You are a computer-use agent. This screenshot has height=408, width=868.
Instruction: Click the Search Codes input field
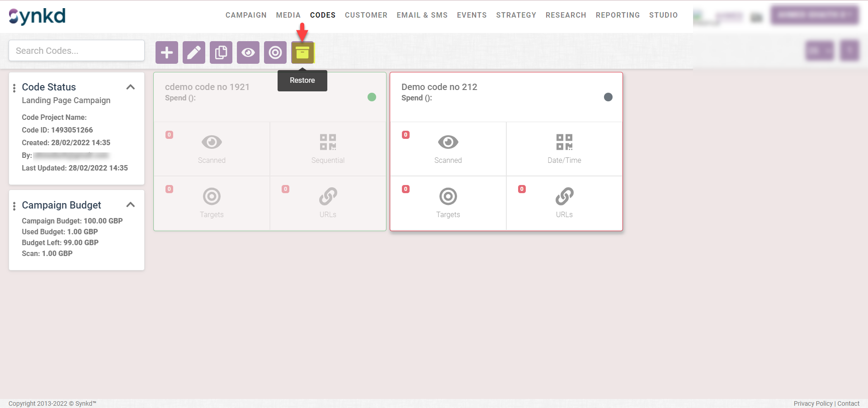tap(76, 51)
